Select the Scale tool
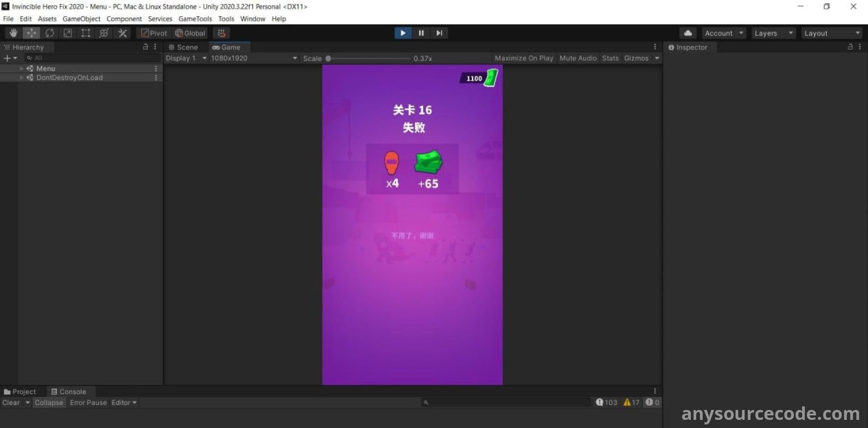Image resolution: width=868 pixels, height=428 pixels. [68, 33]
